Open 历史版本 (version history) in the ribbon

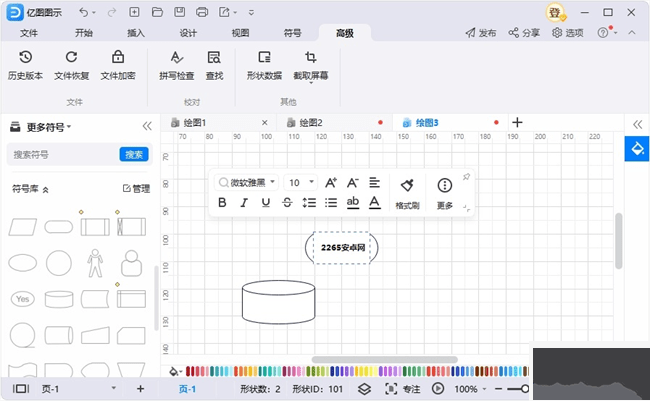point(25,65)
